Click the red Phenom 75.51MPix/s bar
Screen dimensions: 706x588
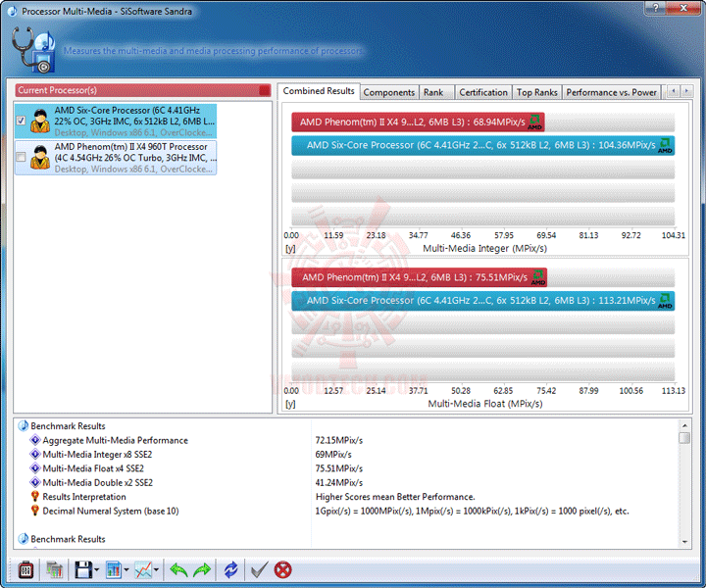[420, 277]
